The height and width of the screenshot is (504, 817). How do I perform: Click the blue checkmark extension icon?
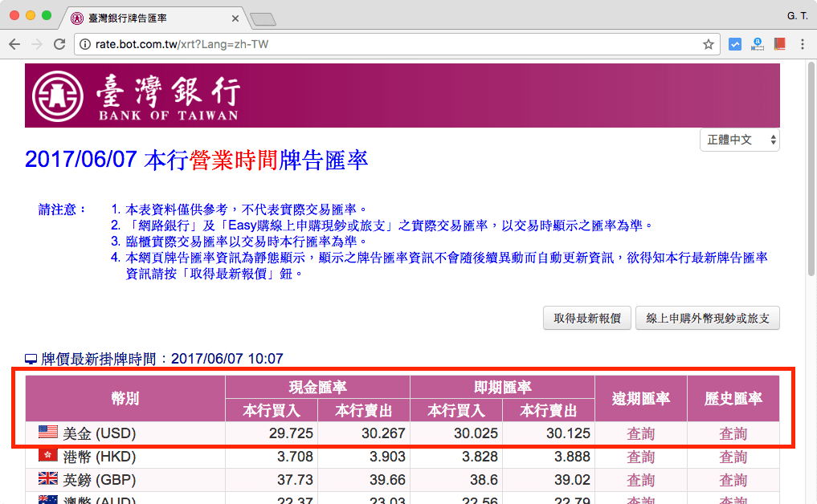point(734,45)
